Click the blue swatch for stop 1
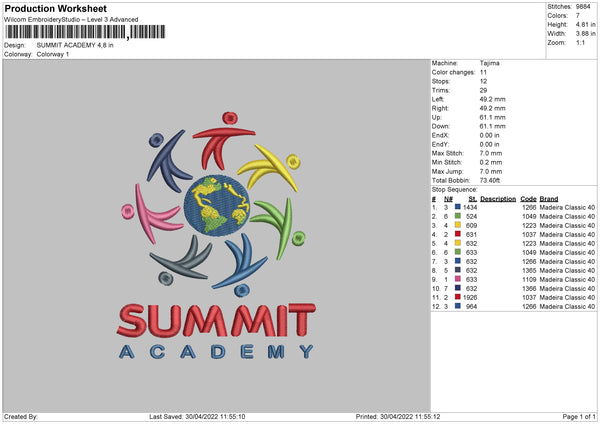Viewport: 600px width, 424px height. coord(458,207)
